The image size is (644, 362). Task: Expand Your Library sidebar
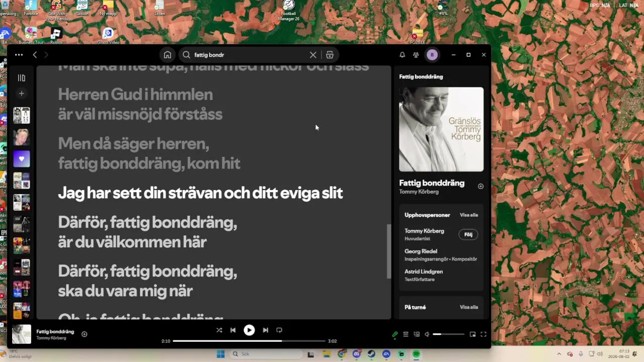21,78
